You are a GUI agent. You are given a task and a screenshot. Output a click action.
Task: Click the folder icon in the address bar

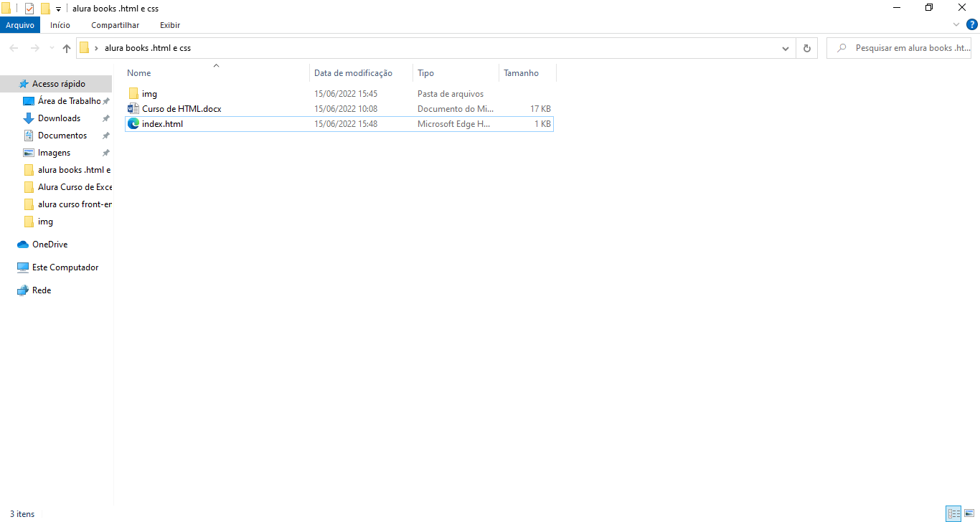tap(85, 48)
